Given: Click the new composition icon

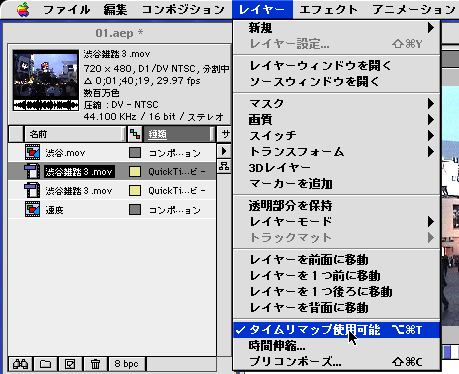Looking at the screenshot, I should 70,364.
